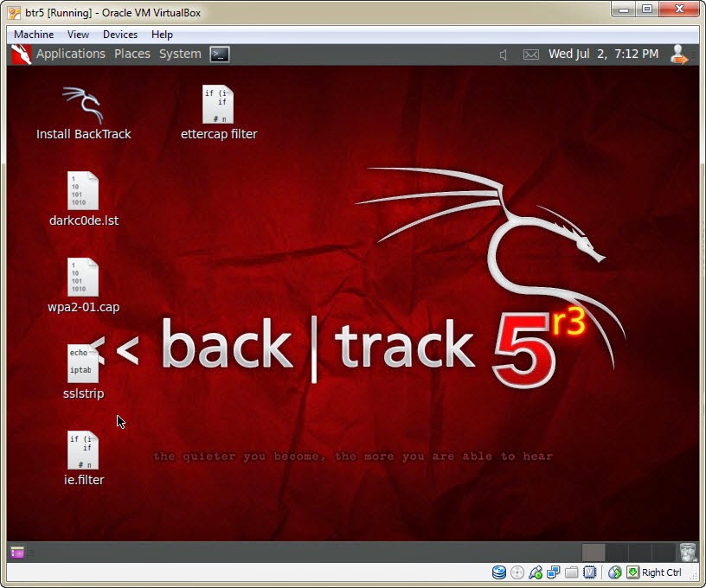Click the VirtualBox window title bar icon
This screenshot has width=706, height=588.
(x=14, y=13)
